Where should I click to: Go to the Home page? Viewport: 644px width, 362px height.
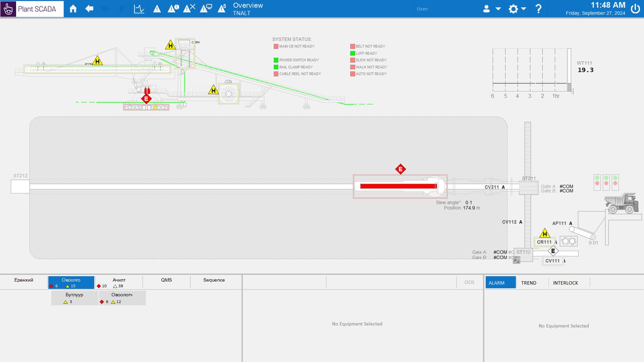point(73,9)
